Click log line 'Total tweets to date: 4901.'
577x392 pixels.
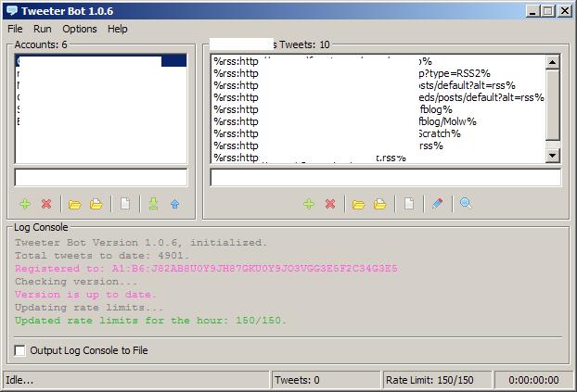102,256
